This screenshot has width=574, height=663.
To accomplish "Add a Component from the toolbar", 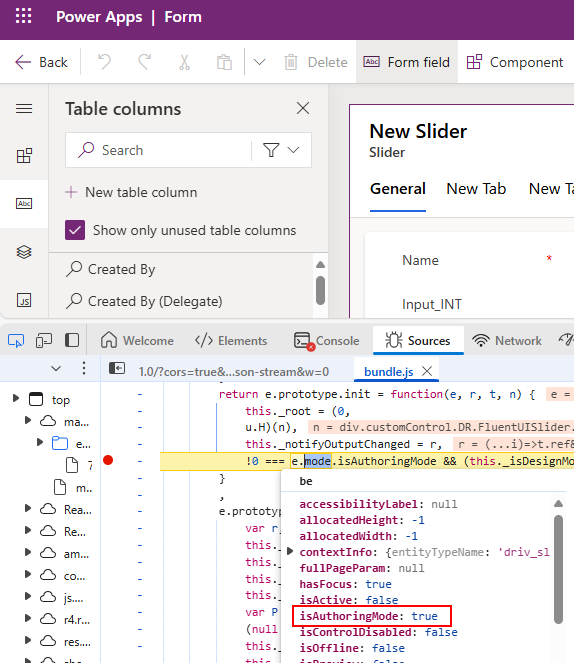I will (x=515, y=62).
